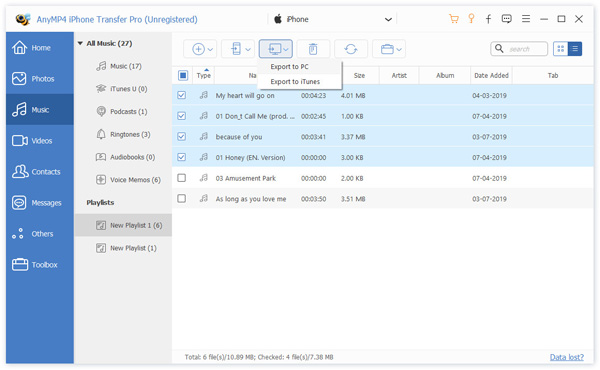Image resolution: width=600 pixels, height=370 pixels.
Task: Open the Facebook share icon
Action: tap(489, 19)
